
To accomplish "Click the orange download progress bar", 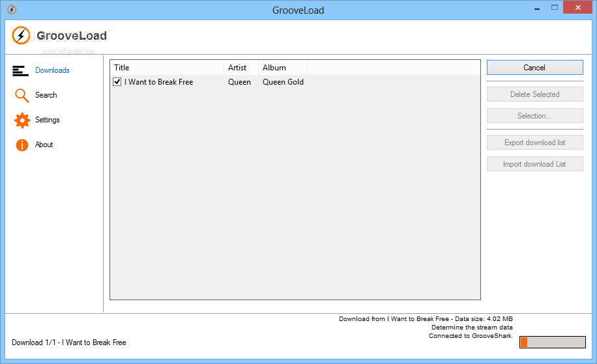I will coord(553,343).
